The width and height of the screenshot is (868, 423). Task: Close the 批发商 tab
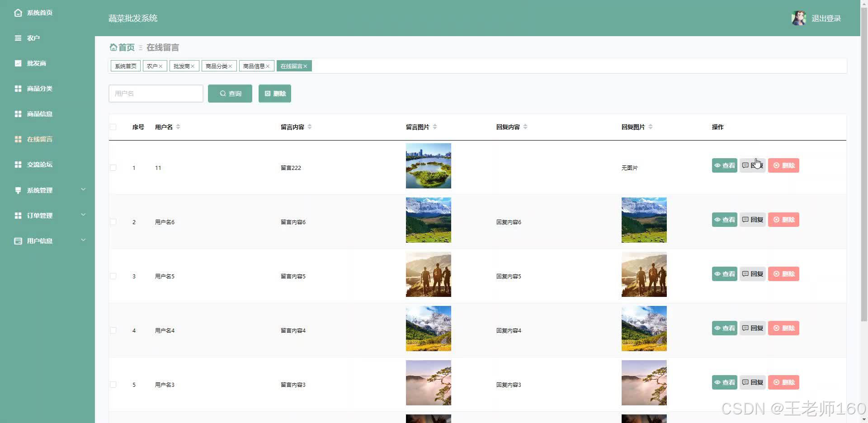[193, 66]
